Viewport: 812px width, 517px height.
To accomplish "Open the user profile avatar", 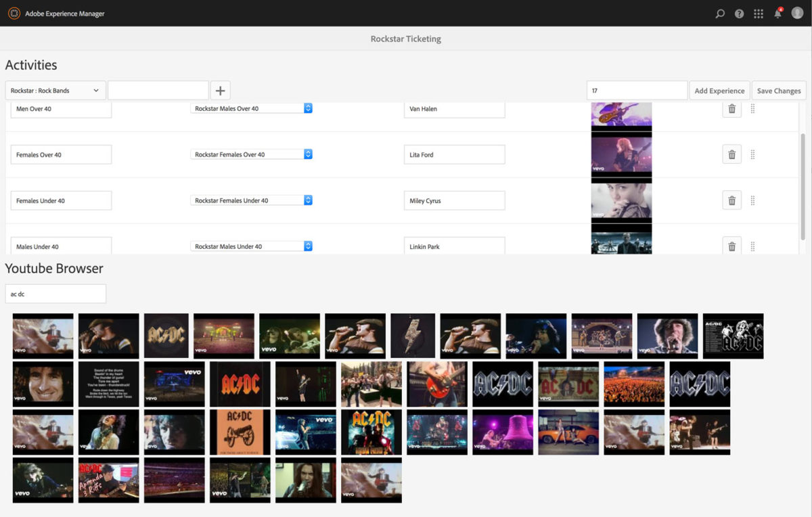I will pyautogui.click(x=797, y=13).
